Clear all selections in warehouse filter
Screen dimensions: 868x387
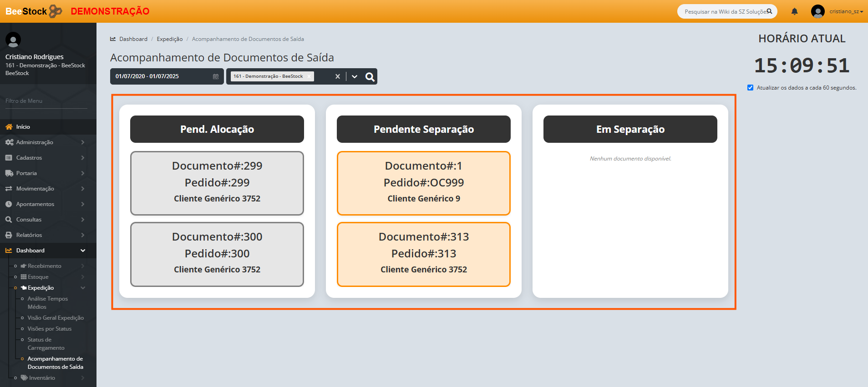pos(337,76)
